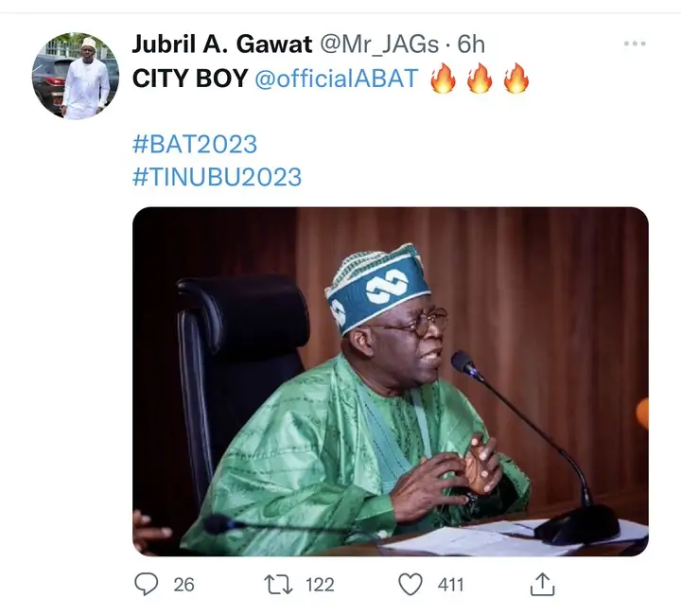This screenshot has width=681, height=616.
Task: Select the #BAT2023 hashtag
Action: pos(194,144)
